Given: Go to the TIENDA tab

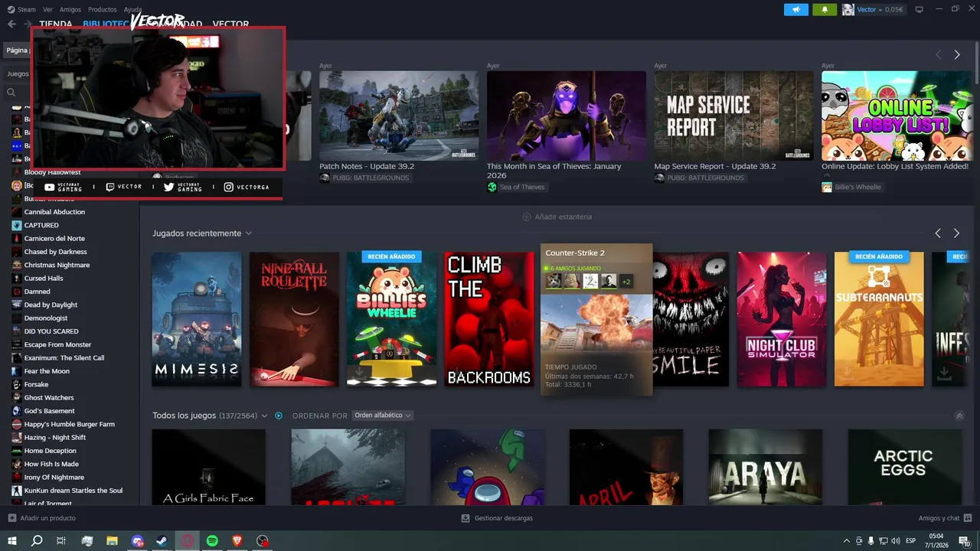Looking at the screenshot, I should pos(56,24).
